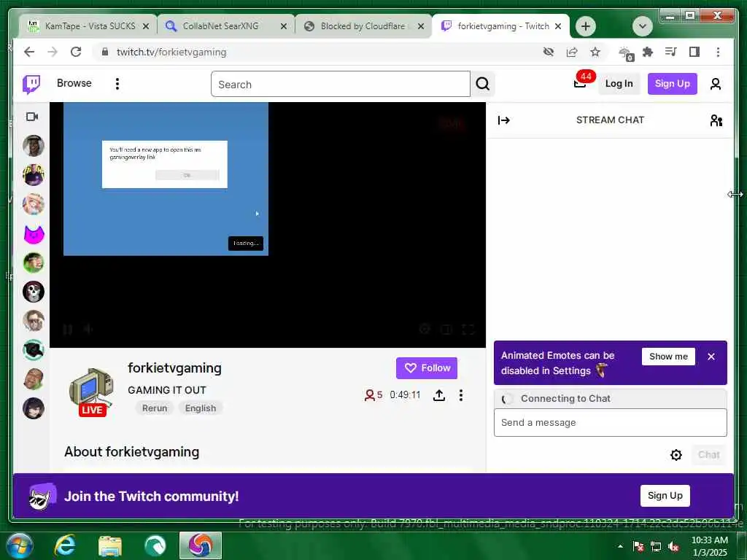Viewport: 747px width, 560px height.
Task: Click the Twitch logo home icon
Action: [x=31, y=85]
